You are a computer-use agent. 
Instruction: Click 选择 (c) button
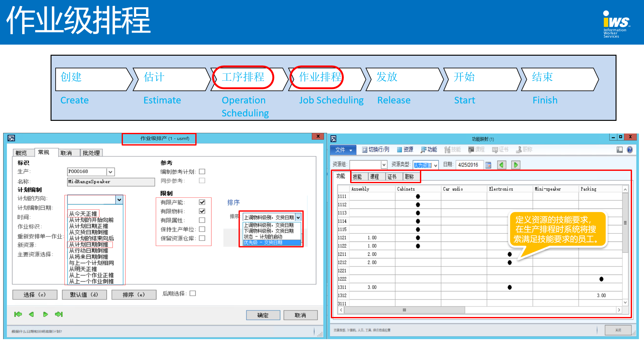pyautogui.click(x=35, y=295)
